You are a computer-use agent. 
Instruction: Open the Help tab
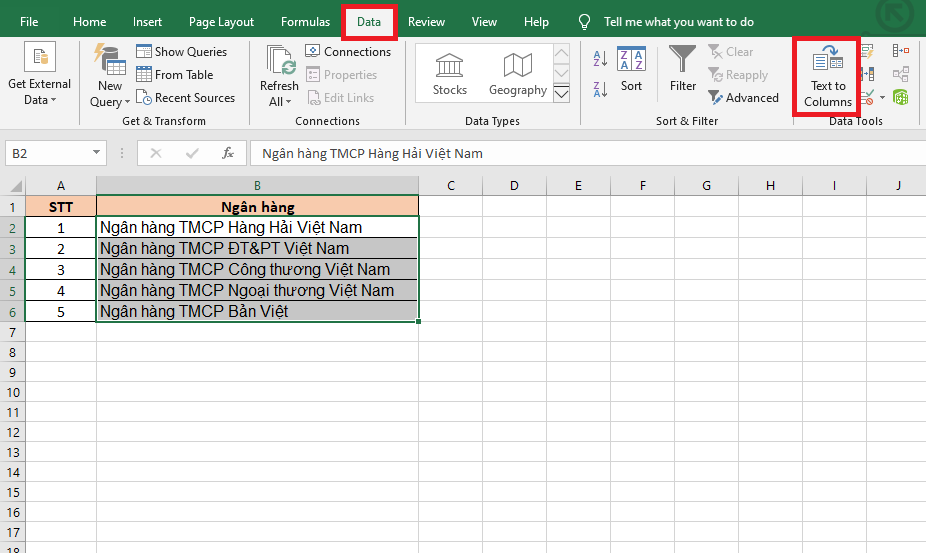pos(536,22)
